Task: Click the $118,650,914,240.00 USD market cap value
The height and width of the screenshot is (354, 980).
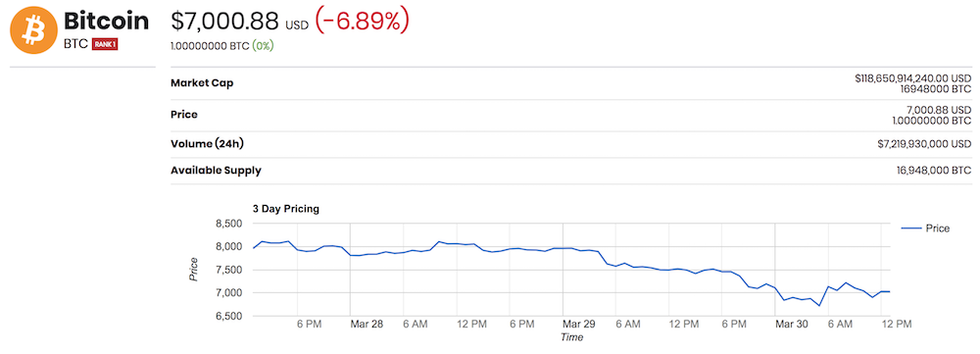Action: [913, 78]
